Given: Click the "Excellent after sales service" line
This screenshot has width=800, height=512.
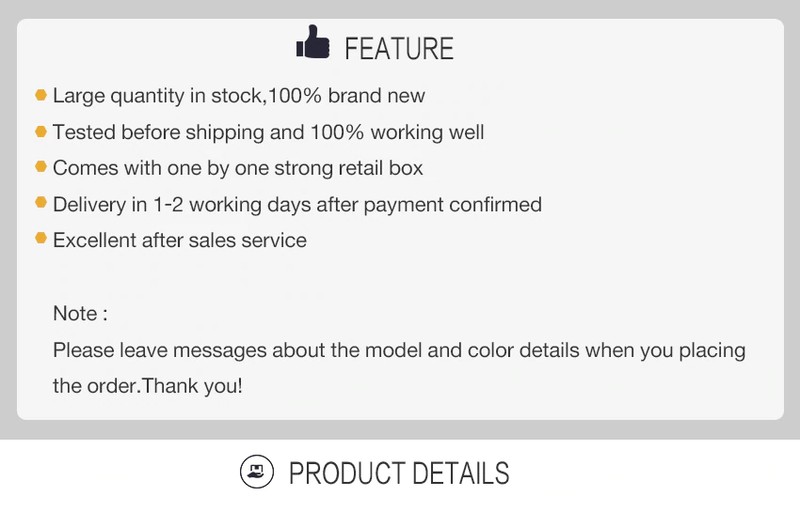Looking at the screenshot, I should (x=180, y=240).
